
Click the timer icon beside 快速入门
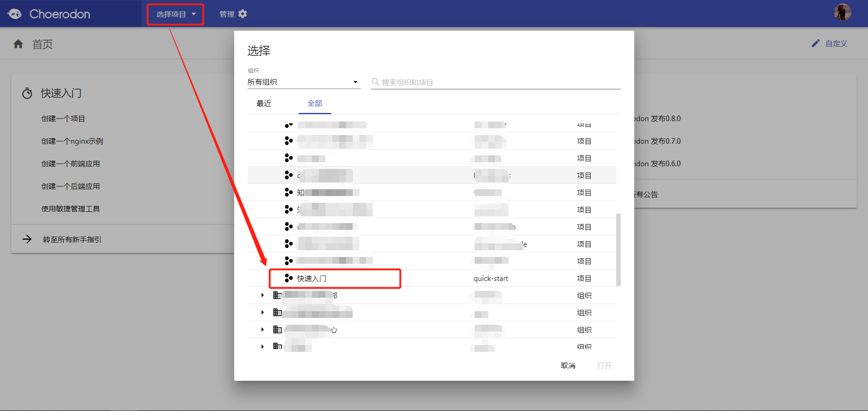click(x=27, y=93)
